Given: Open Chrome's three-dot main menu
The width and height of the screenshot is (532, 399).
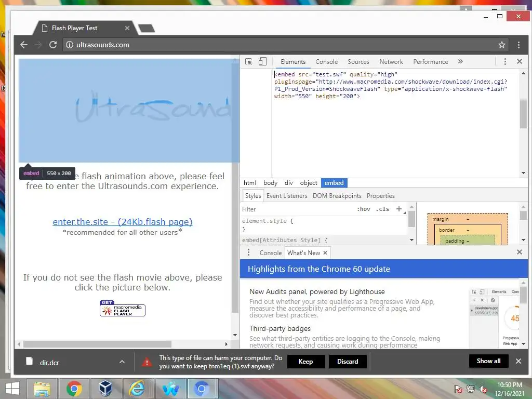Looking at the screenshot, I should click(x=518, y=45).
